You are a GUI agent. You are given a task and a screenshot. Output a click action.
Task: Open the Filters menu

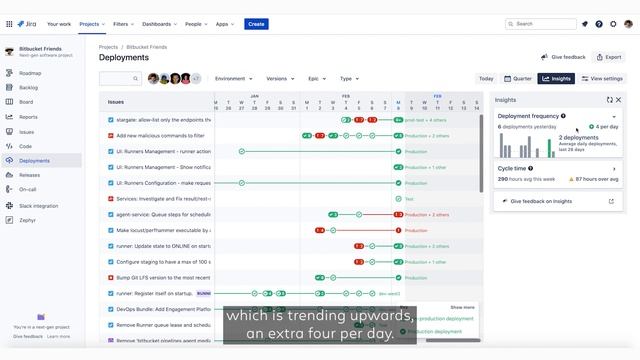point(123,24)
